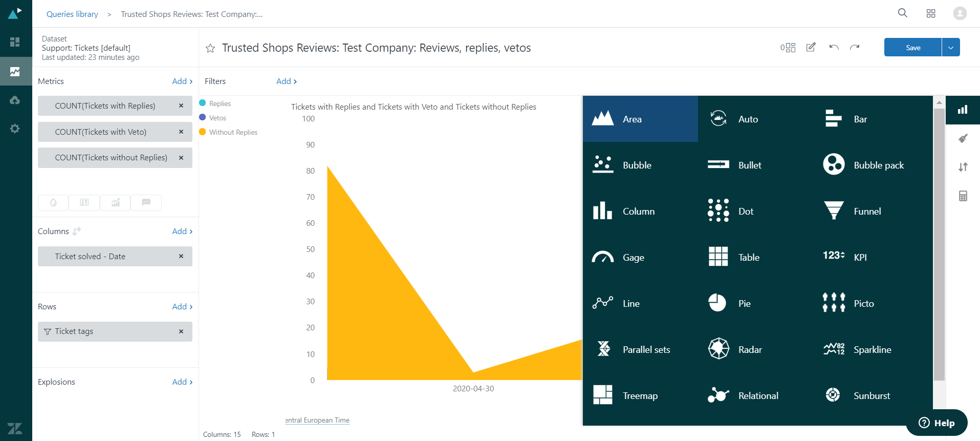Open the result calculations calculator icon

point(963,196)
